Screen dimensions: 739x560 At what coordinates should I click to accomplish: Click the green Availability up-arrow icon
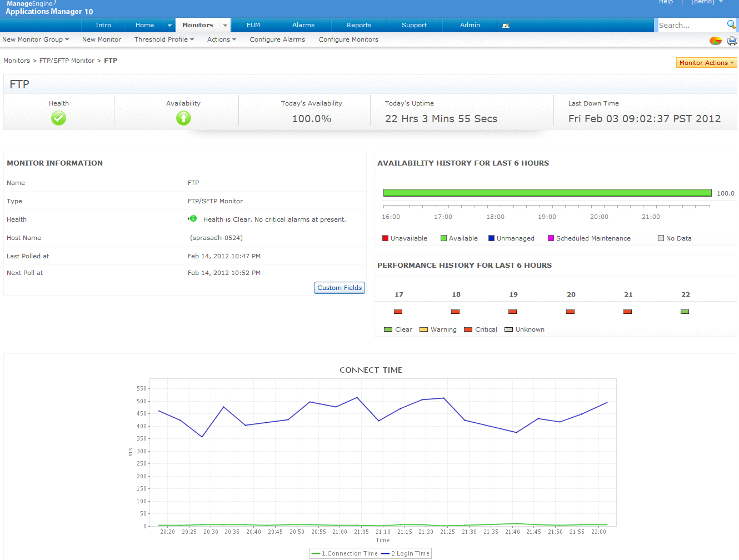(x=183, y=118)
